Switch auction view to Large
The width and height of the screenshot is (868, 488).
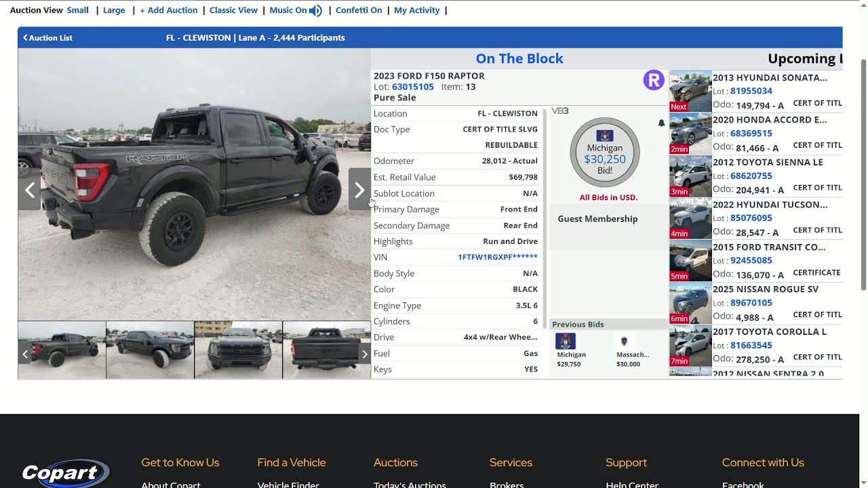pyautogui.click(x=114, y=10)
